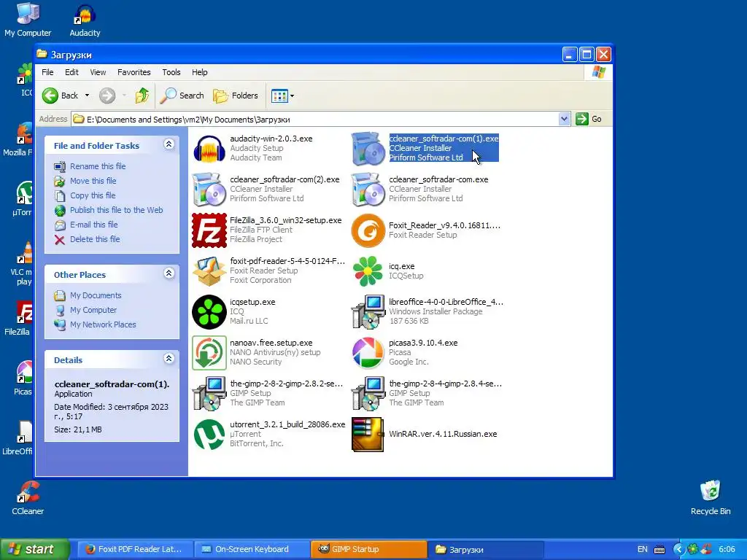This screenshot has height=560, width=747.
Task: Select the icqsetup.exe black flower icon
Action: [209, 312]
